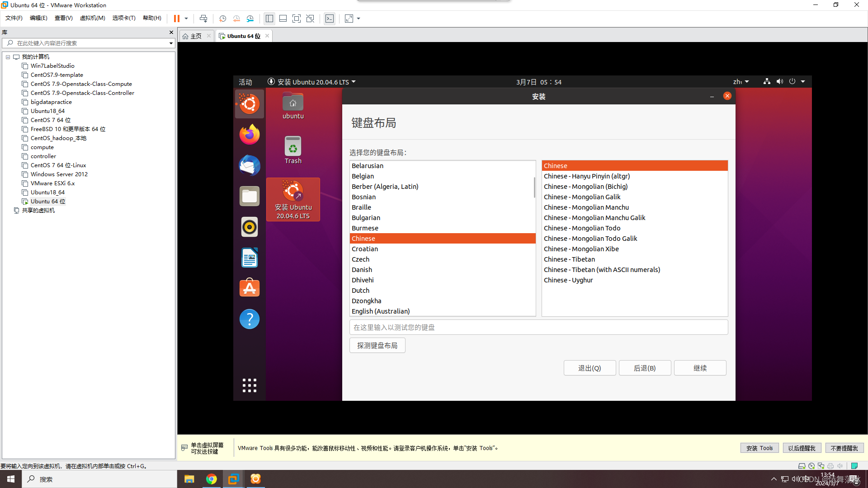Show applications grid in the dock

(250, 385)
